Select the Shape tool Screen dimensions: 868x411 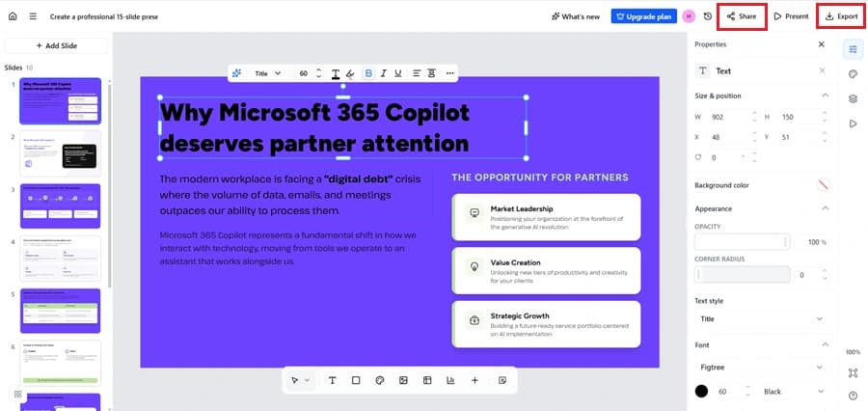click(x=356, y=380)
